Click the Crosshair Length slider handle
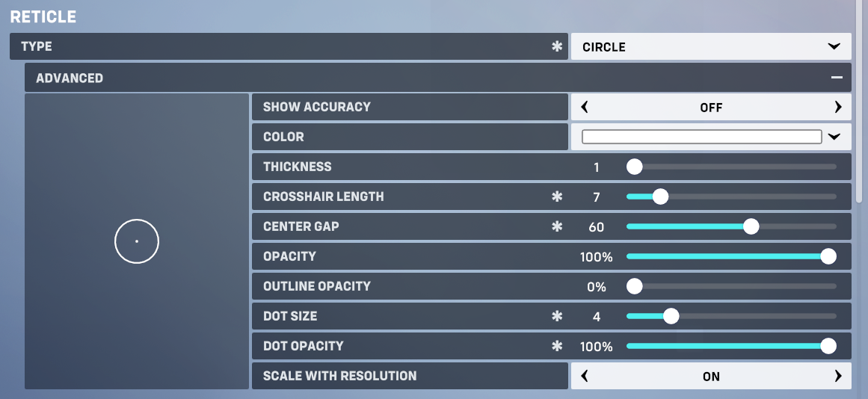868x399 pixels. (x=659, y=197)
